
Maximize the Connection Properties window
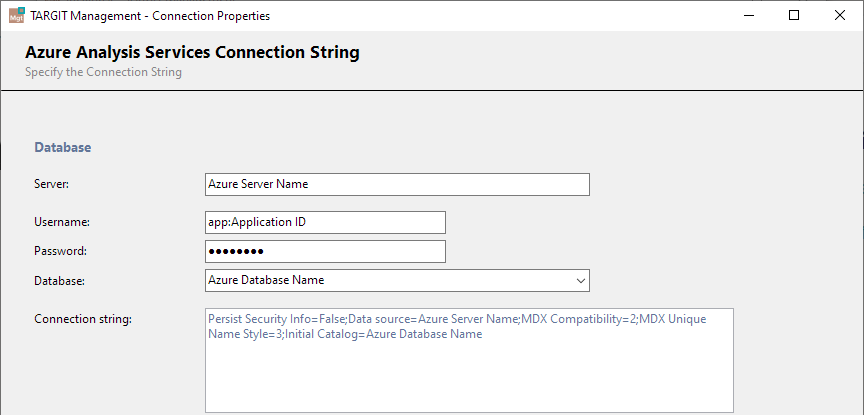794,15
